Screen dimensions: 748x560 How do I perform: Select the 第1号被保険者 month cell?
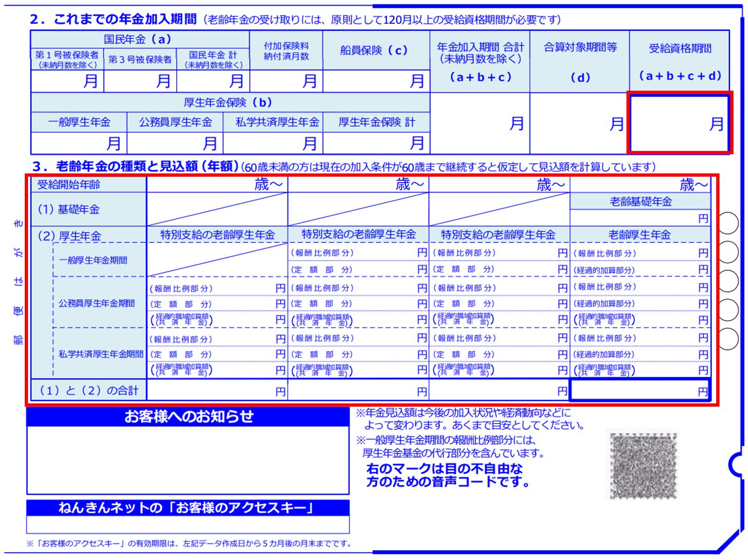[67, 81]
